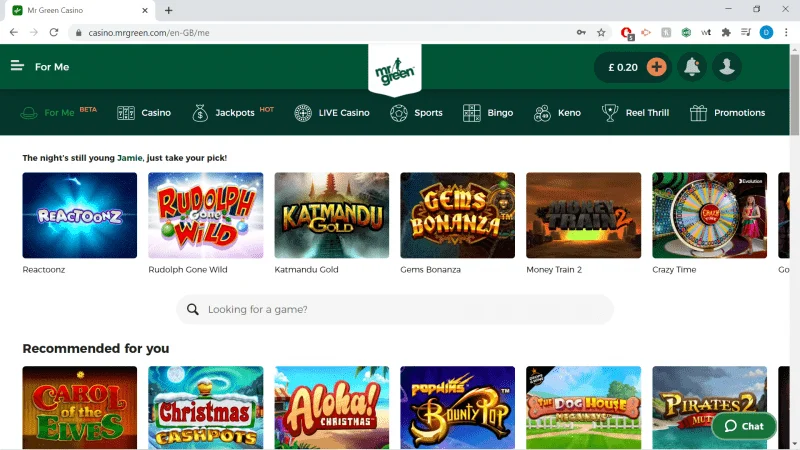
Task: Click the For Me header title
Action: 52,67
